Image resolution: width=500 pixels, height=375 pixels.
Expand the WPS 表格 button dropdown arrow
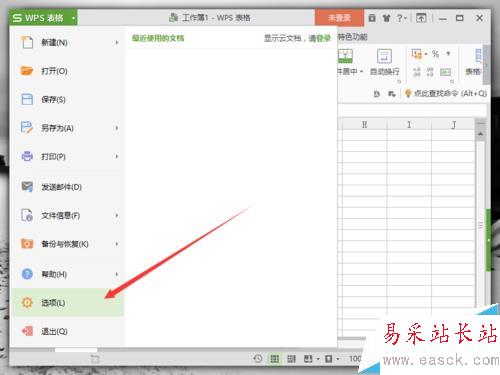point(73,18)
